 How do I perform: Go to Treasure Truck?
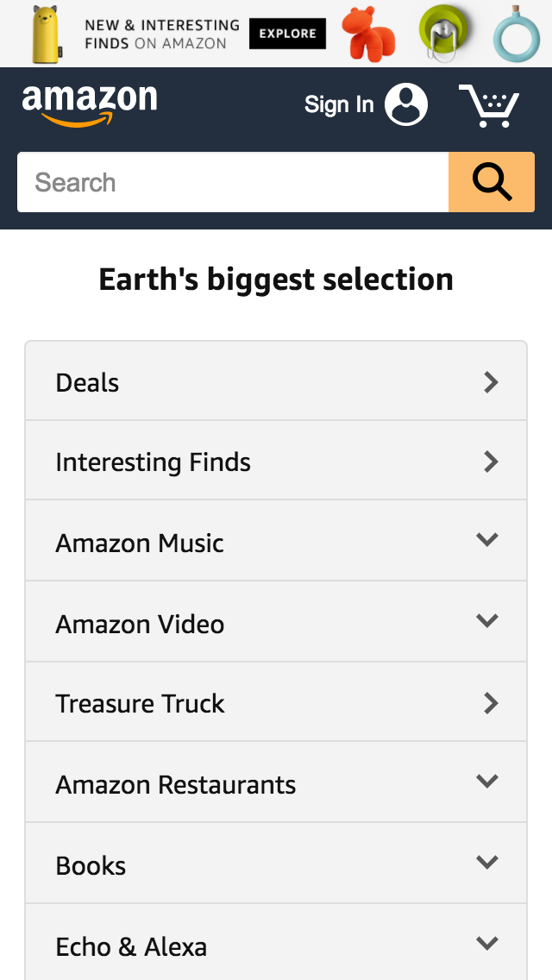[276, 704]
